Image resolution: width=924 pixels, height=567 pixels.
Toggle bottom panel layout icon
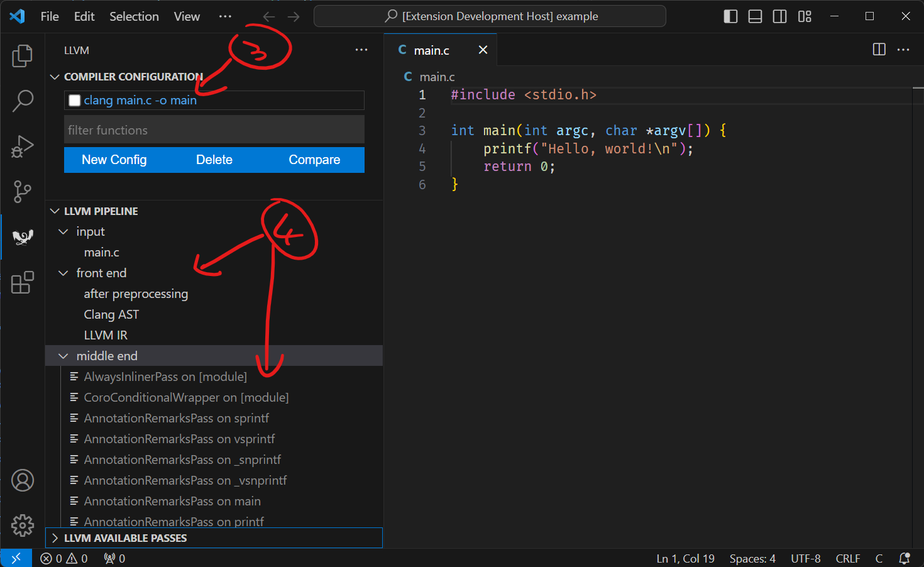point(755,16)
